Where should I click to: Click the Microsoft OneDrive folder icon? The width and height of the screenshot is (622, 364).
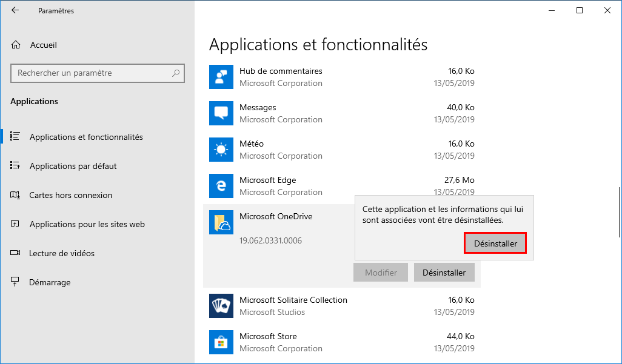[x=221, y=222]
